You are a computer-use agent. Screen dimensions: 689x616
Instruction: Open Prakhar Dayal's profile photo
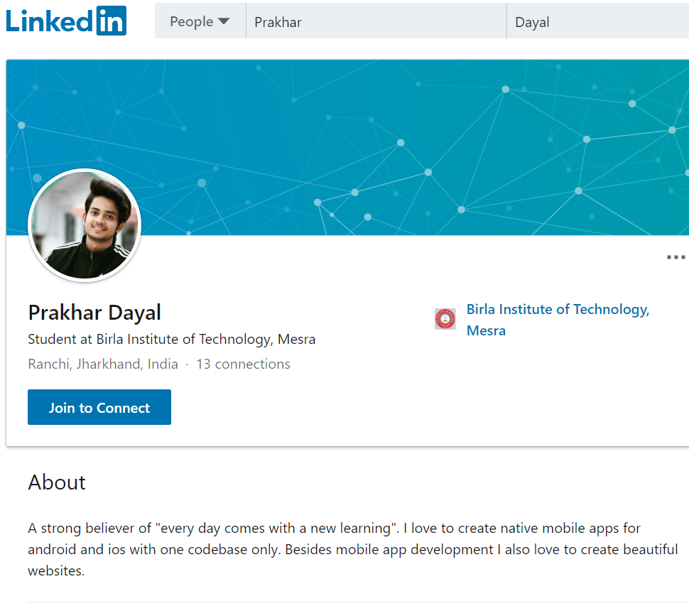[85, 225]
